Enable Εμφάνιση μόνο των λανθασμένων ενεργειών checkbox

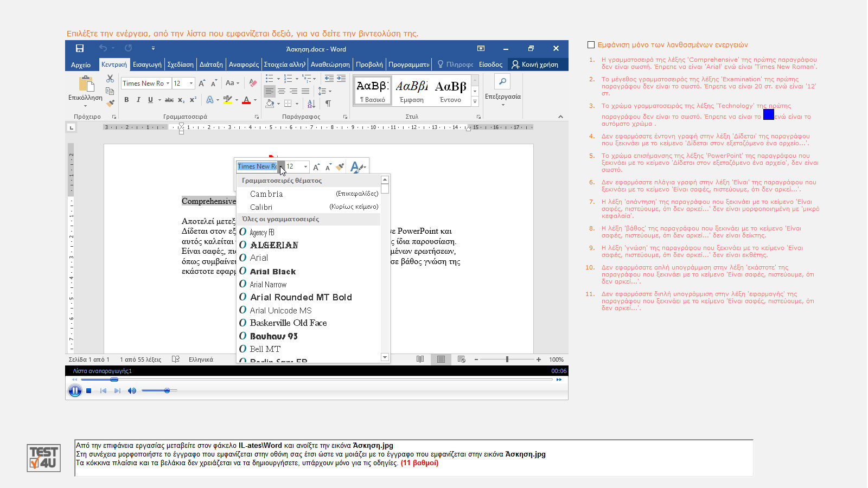pos(591,45)
